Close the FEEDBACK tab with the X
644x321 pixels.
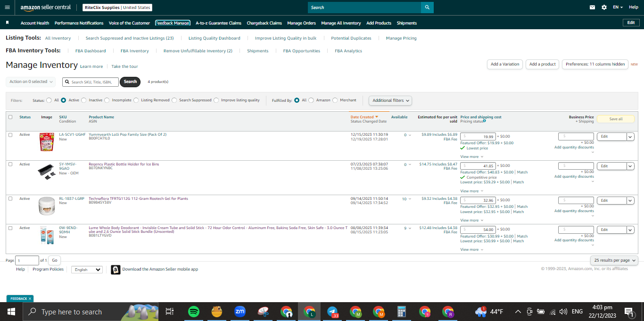click(x=30, y=298)
